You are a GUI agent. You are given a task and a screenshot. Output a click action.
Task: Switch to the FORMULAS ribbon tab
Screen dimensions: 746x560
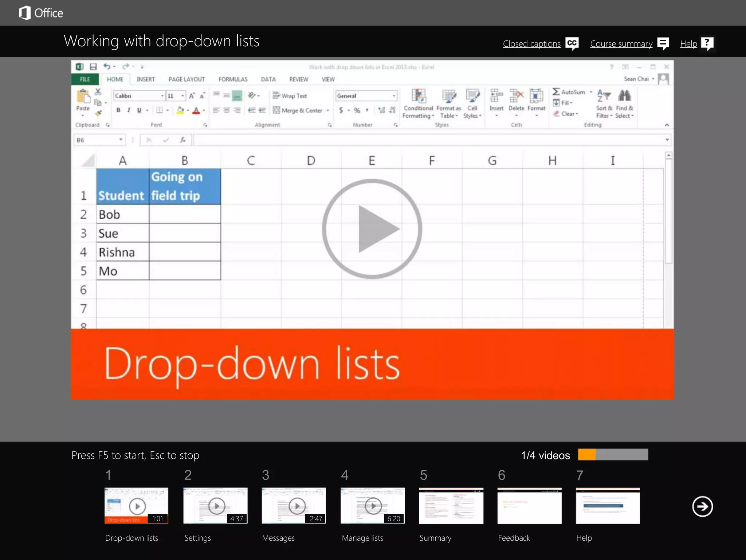(233, 79)
